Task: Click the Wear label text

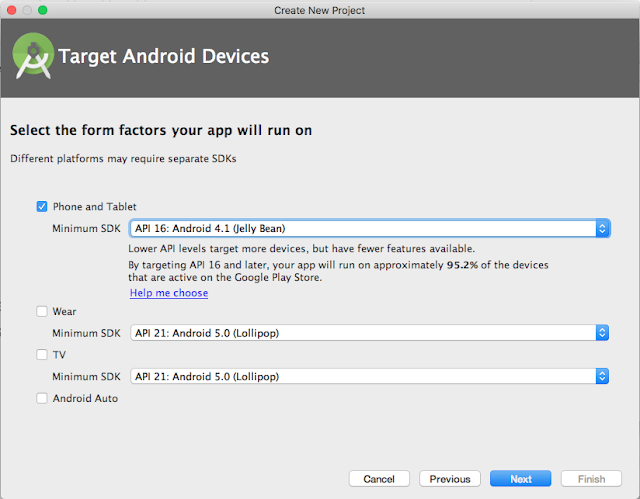Action: [64, 311]
